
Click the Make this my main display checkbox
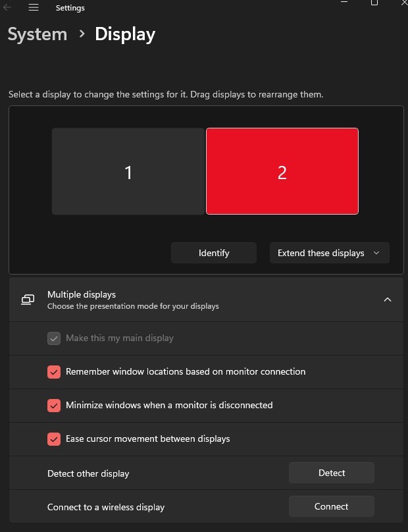coord(54,338)
